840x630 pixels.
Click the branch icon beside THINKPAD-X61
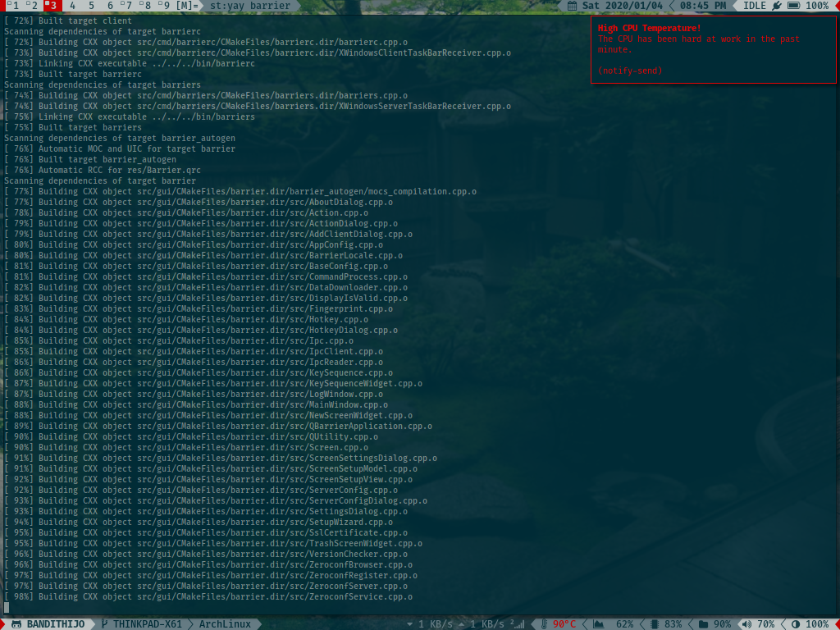tap(104, 624)
